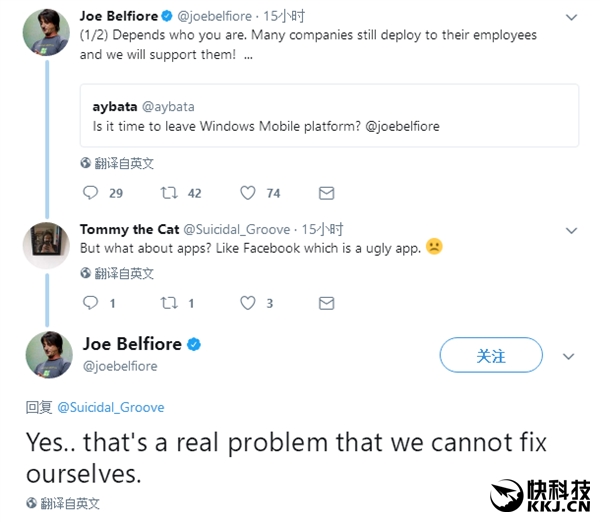Reply to Tommy the Cat's tweet

[91, 303]
